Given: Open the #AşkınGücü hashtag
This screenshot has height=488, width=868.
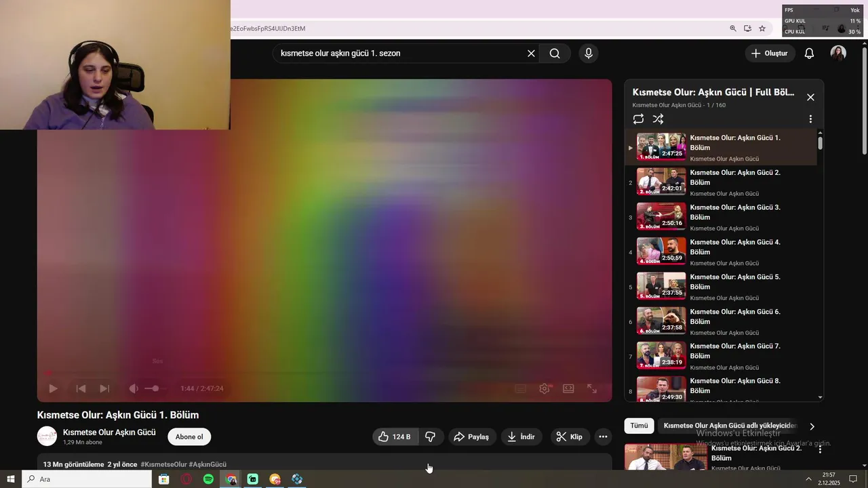Looking at the screenshot, I should (x=208, y=464).
